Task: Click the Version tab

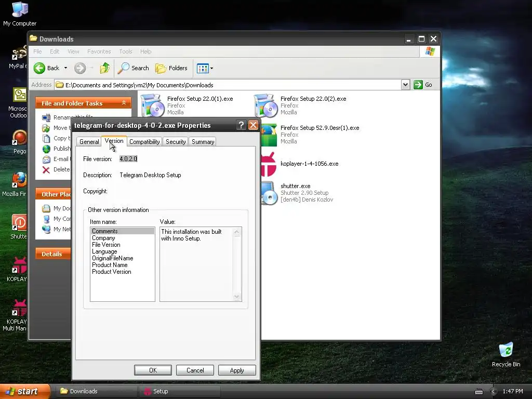Action: [x=114, y=141]
